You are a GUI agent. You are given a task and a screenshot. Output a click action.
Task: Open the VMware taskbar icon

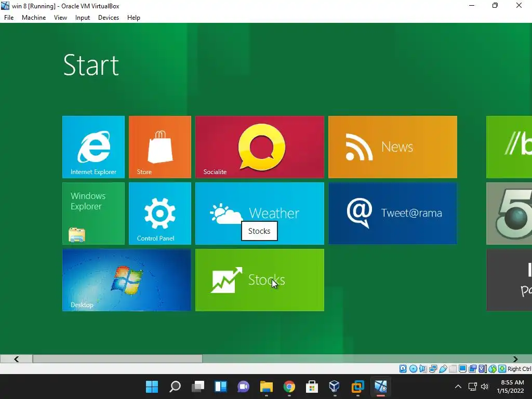click(357, 387)
